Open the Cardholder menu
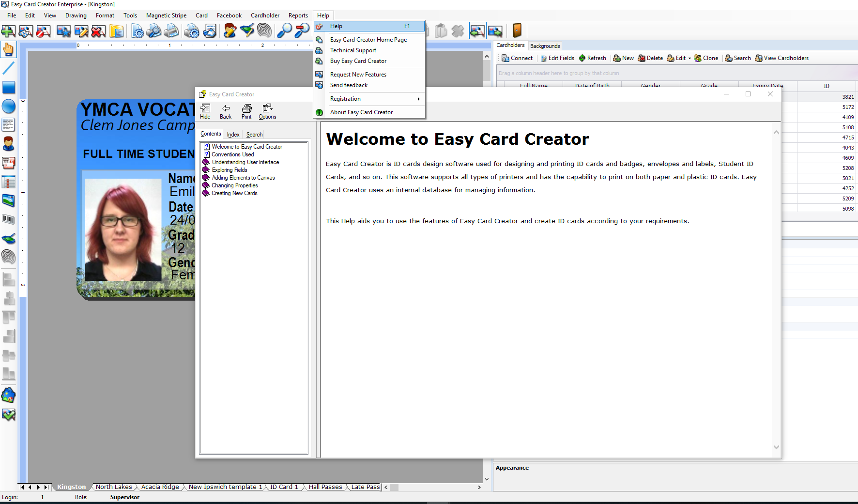This screenshot has width=858, height=504. [x=265, y=15]
